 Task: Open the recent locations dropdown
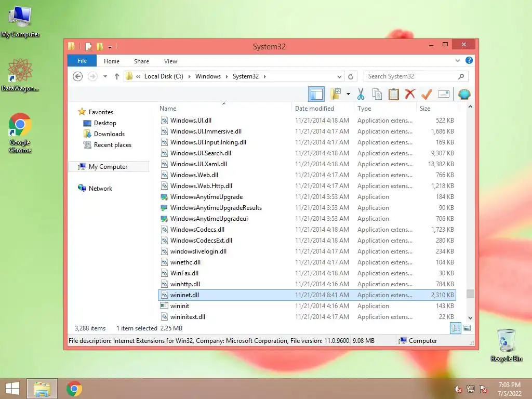105,76
